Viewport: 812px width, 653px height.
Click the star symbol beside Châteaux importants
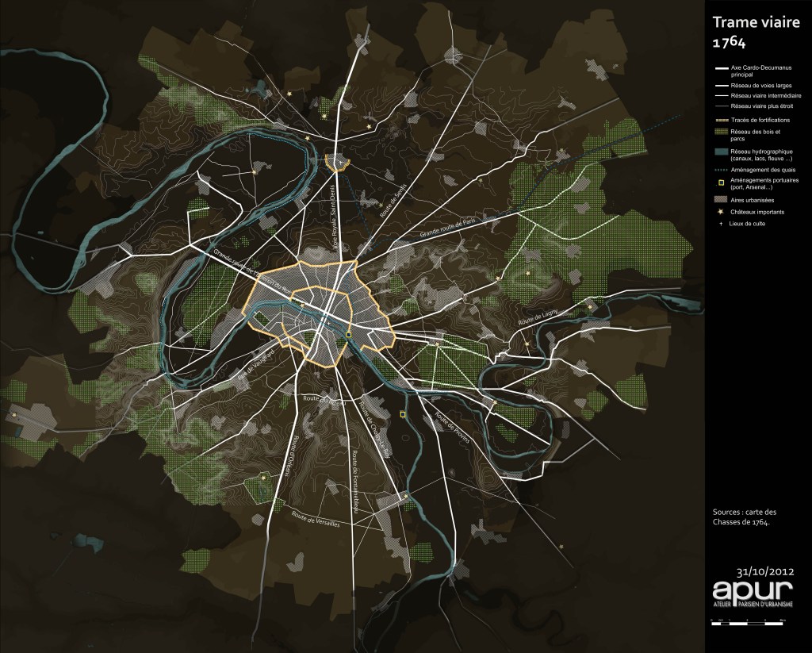720,213
